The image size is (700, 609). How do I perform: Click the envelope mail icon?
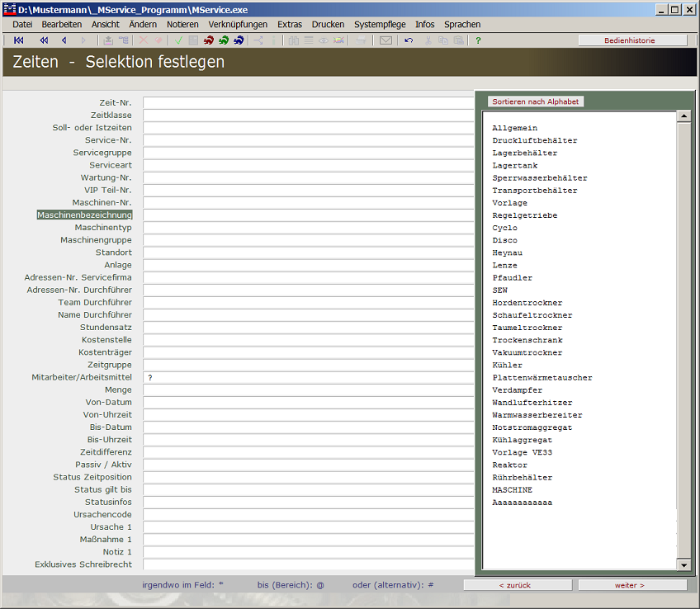[x=385, y=40]
